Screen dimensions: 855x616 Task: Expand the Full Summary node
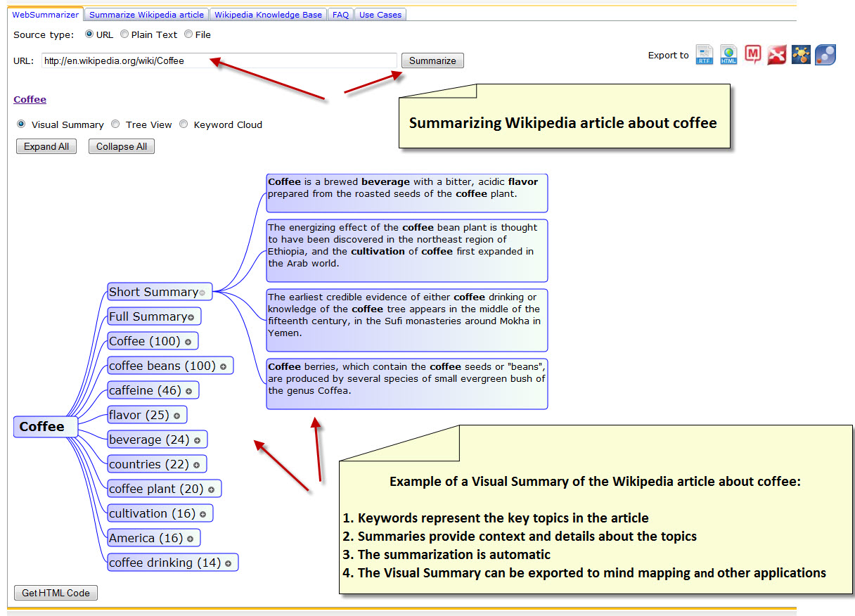tap(191, 316)
